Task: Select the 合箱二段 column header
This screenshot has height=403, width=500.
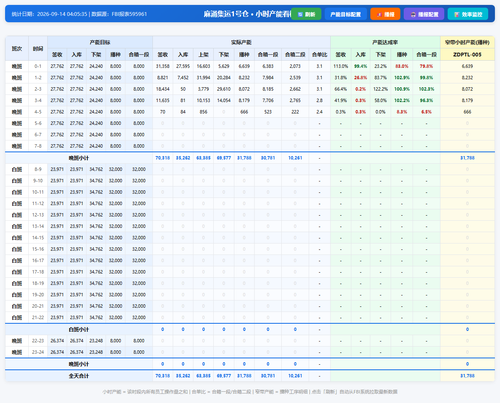Action: pyautogui.click(x=295, y=54)
